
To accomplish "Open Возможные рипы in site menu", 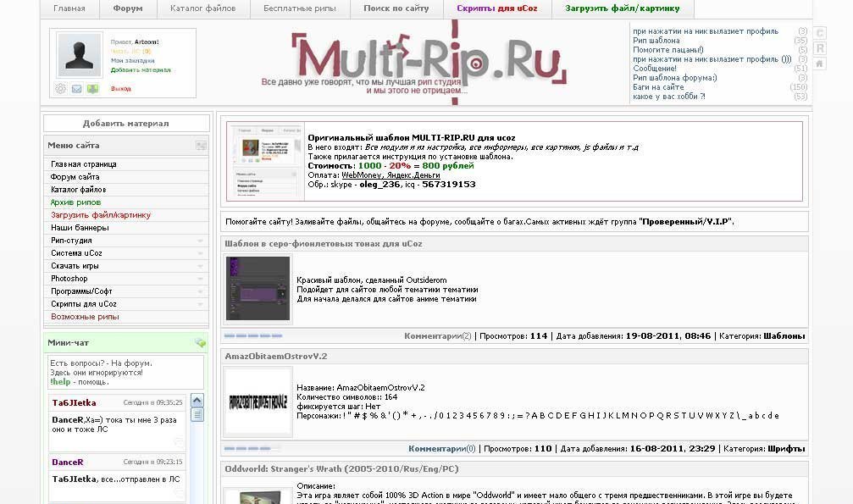I will coord(85,317).
